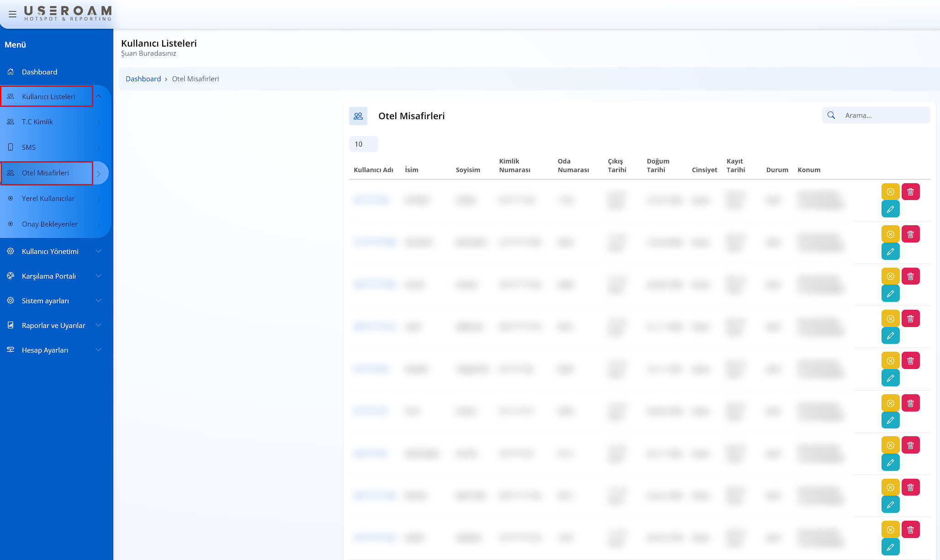Image resolution: width=940 pixels, height=560 pixels.
Task: Open the page size dropdown showing 10
Action: point(363,144)
